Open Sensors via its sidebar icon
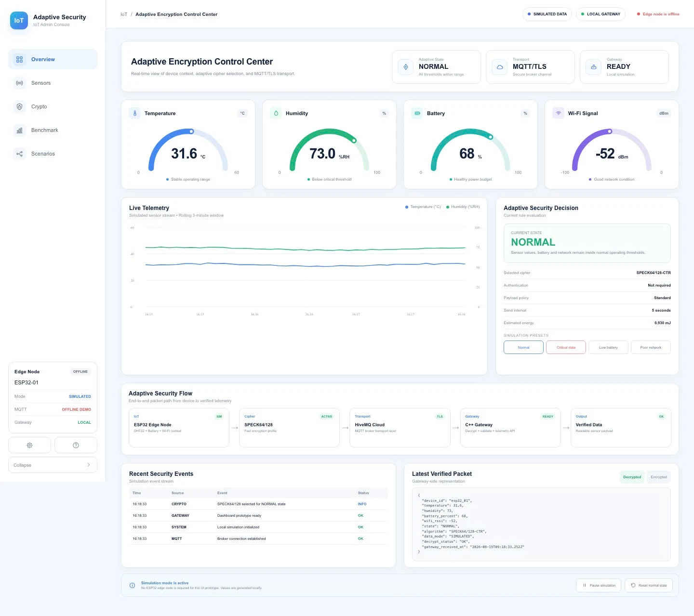The width and height of the screenshot is (694, 616). (x=19, y=83)
